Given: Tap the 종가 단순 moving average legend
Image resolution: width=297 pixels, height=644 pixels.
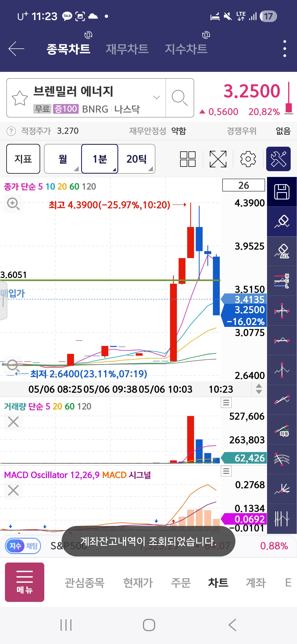Looking at the screenshot, I should (x=50, y=187).
